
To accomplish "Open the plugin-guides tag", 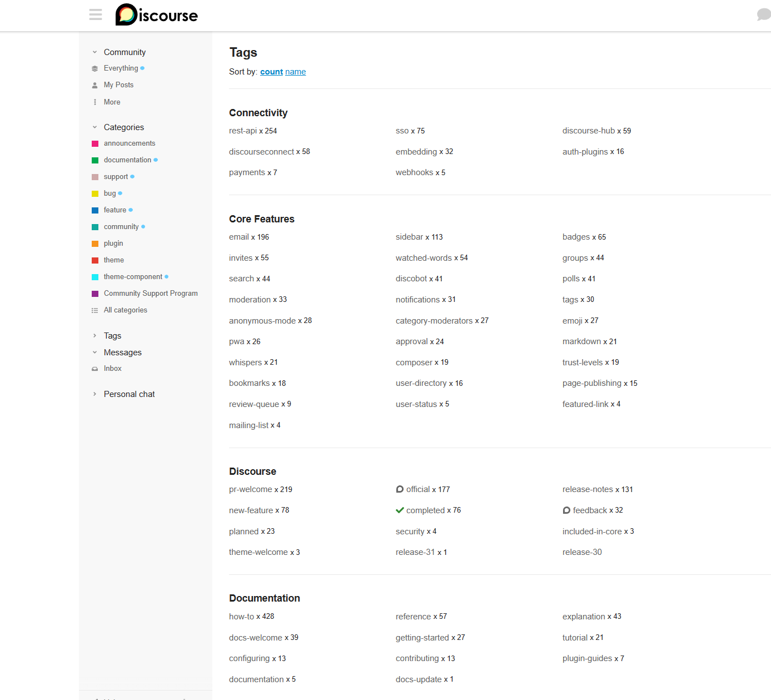I will 587,658.
